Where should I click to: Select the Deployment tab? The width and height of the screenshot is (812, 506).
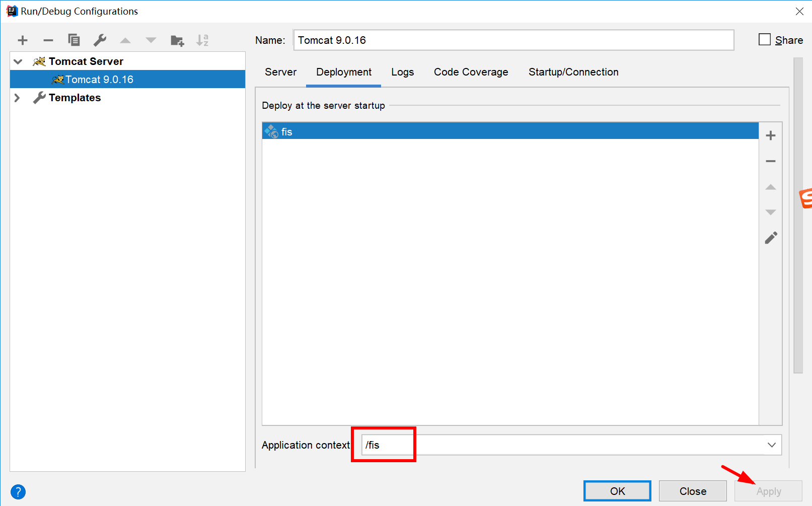coord(344,72)
